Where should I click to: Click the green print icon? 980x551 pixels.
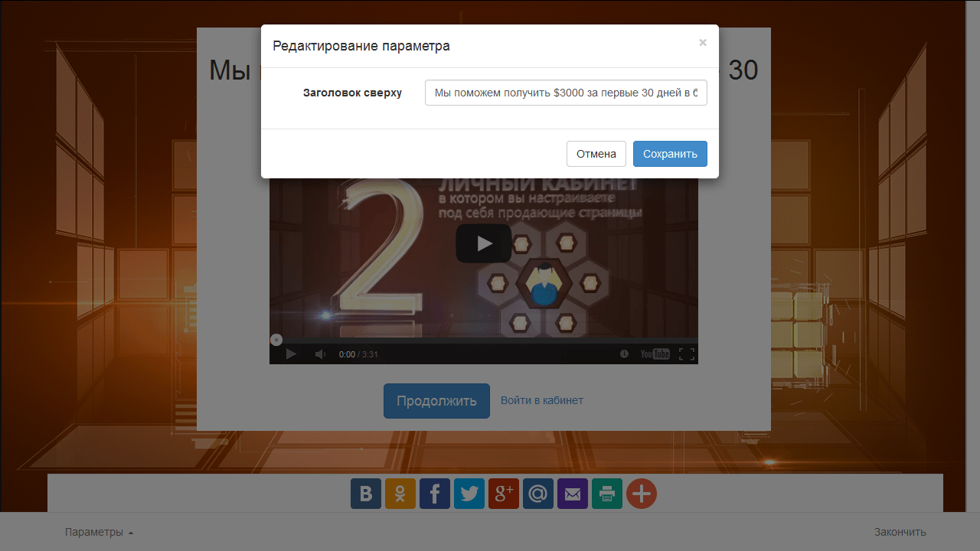[x=607, y=494]
